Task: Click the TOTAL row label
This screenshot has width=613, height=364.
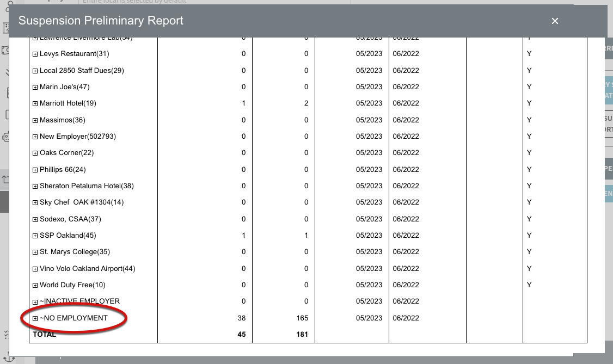Action: coord(45,334)
